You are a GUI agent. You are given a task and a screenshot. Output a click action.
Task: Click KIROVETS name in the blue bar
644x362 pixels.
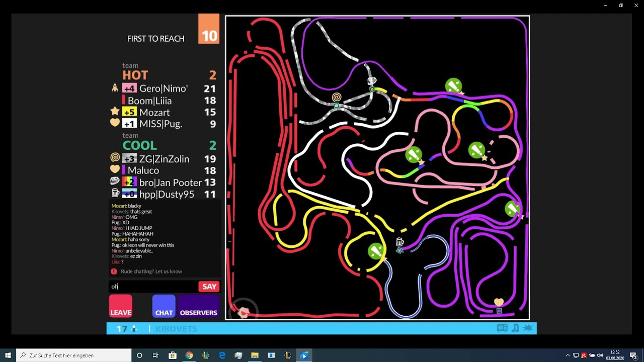(x=176, y=329)
